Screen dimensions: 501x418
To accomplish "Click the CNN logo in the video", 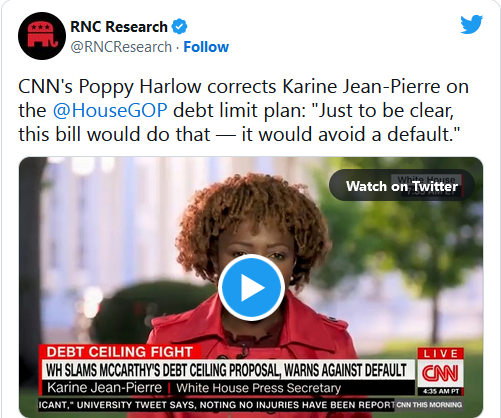I will coord(440,373).
